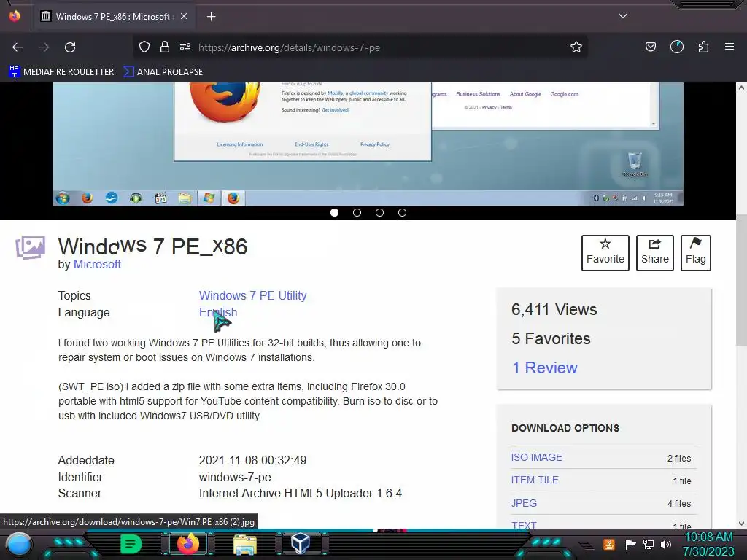The height and width of the screenshot is (560, 747).
Task: List all tabs with the chevron
Action: tap(623, 16)
